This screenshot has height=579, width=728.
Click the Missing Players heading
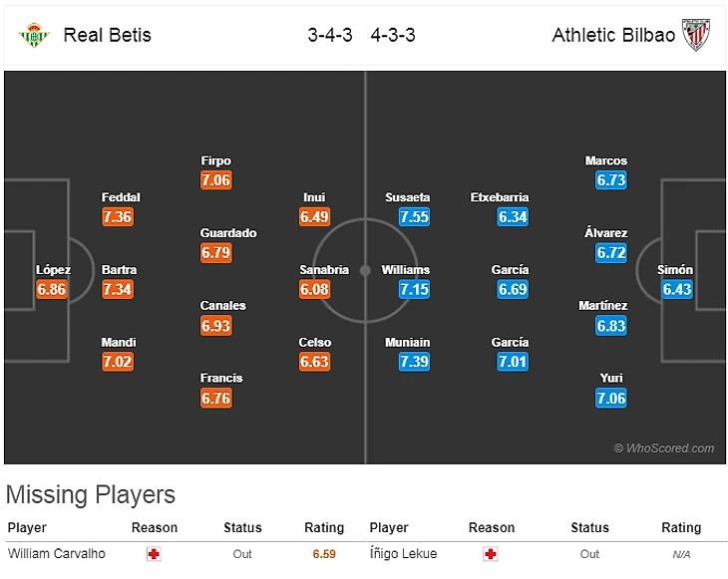91,494
